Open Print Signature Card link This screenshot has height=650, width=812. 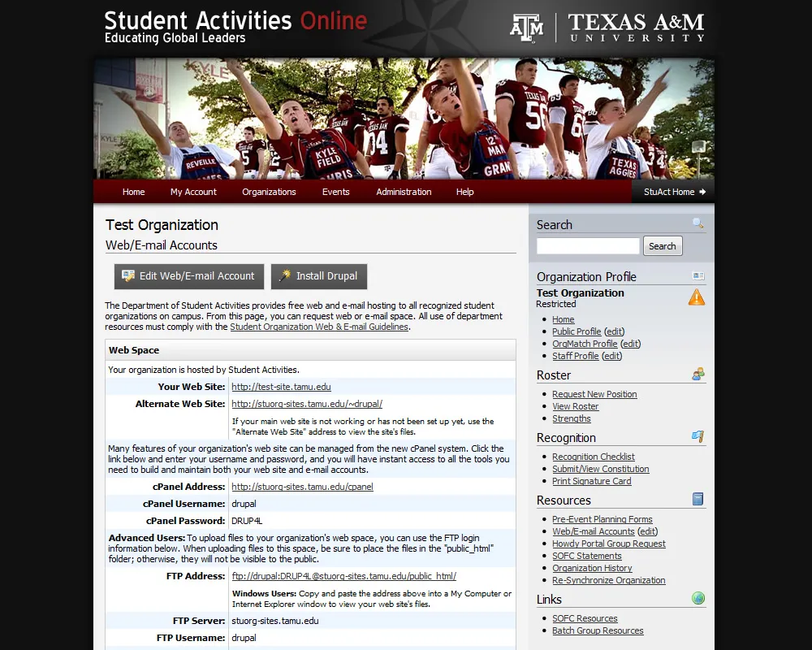[x=592, y=481]
